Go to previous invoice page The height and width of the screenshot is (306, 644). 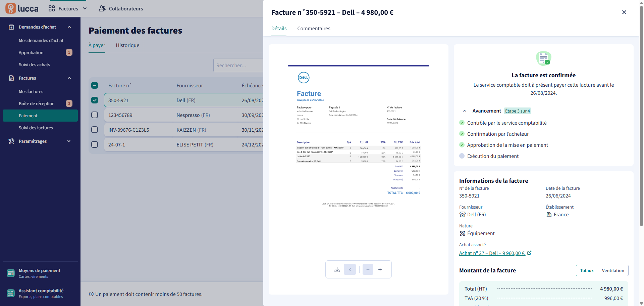350,269
